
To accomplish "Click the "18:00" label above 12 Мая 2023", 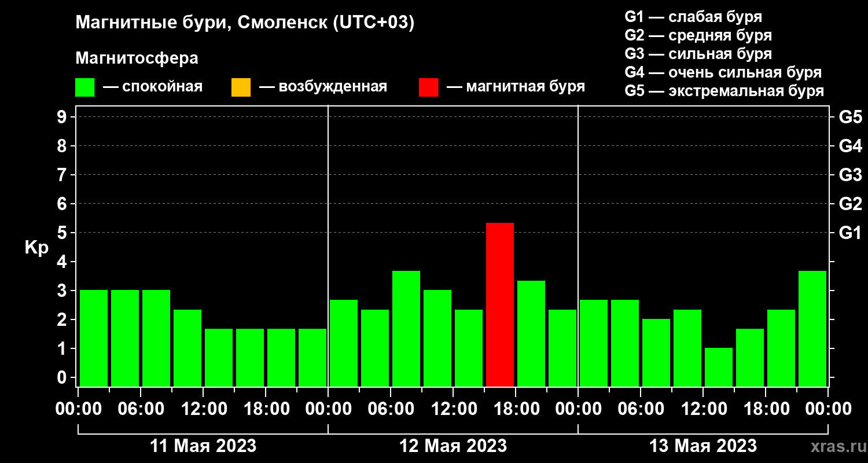I will [516, 409].
